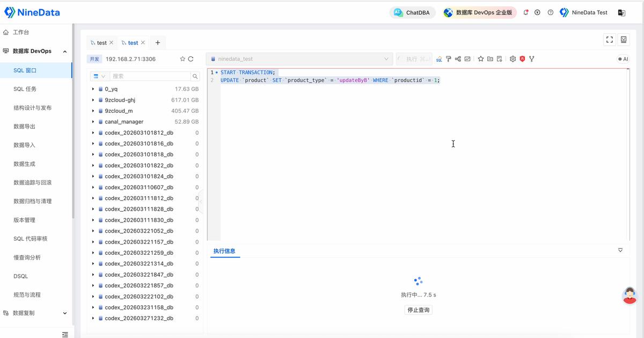Open SQL window settings gear
The width and height of the screenshot is (644, 338).
coord(513,59)
